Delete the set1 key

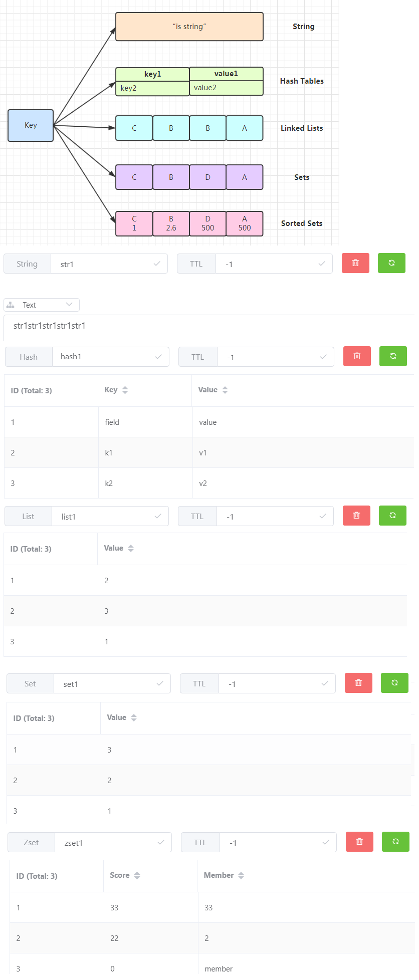point(358,683)
